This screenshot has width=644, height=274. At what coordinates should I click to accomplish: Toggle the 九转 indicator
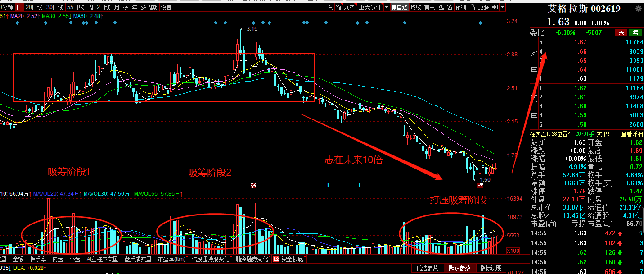click(349, 7)
